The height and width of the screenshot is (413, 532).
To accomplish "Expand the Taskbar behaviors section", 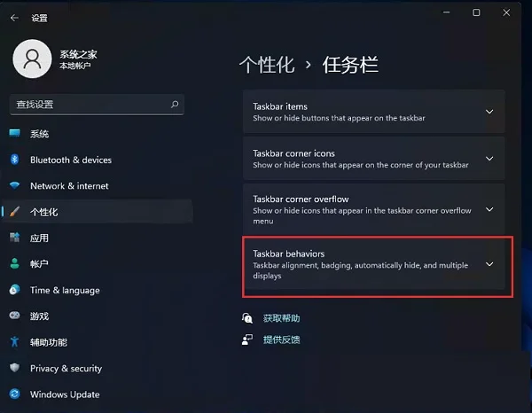I will 374,264.
